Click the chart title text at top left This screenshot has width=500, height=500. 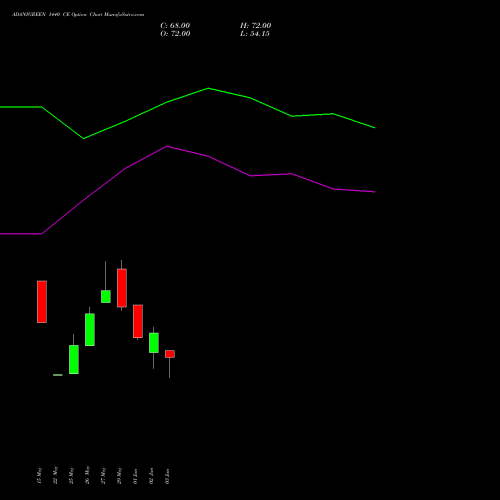tap(78, 15)
